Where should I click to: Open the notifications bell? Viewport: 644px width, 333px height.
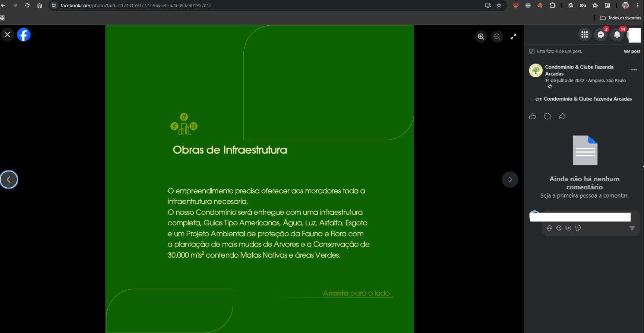(617, 35)
